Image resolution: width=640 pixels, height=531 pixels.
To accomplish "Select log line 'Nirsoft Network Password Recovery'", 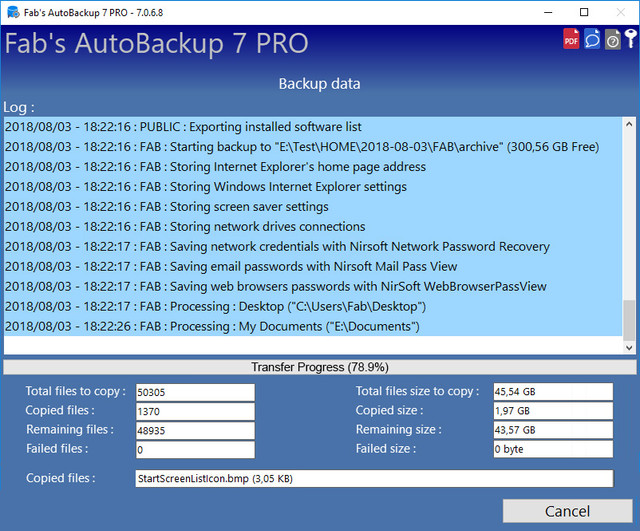I will tap(313, 247).
